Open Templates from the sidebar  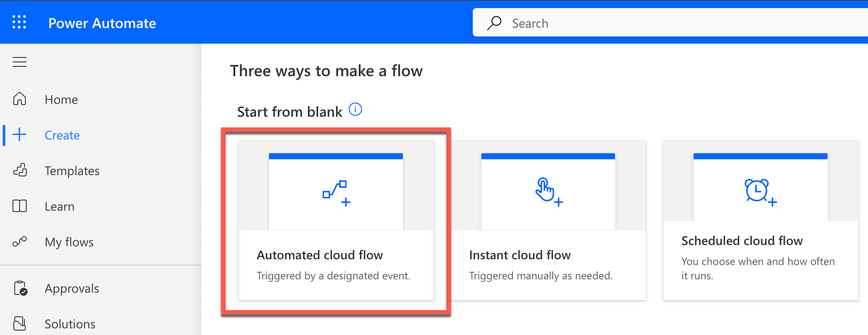coord(72,171)
